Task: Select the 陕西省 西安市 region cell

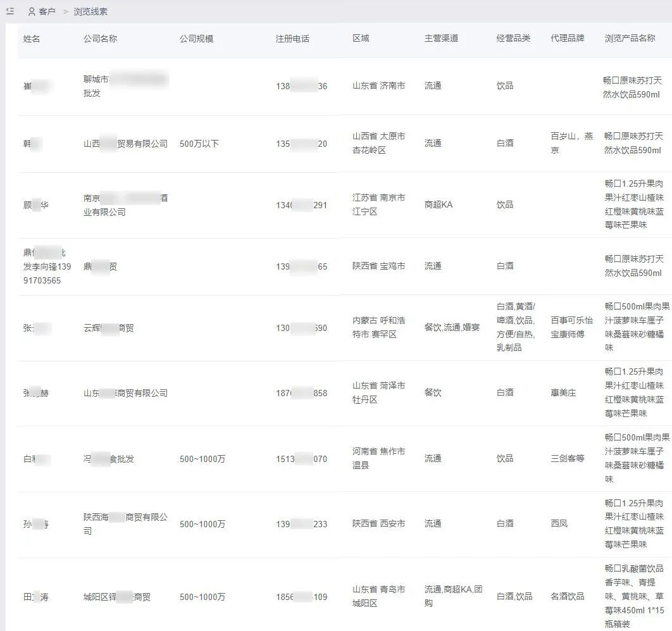Action: pyautogui.click(x=379, y=523)
